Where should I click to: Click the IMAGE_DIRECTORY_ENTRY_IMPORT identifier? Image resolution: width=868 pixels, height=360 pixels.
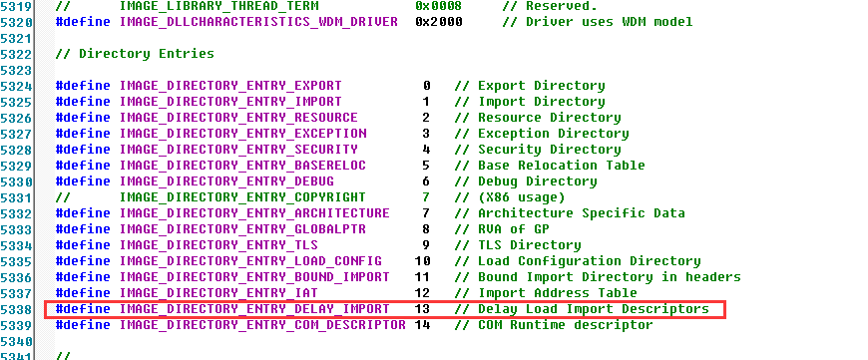pyautogui.click(x=230, y=102)
